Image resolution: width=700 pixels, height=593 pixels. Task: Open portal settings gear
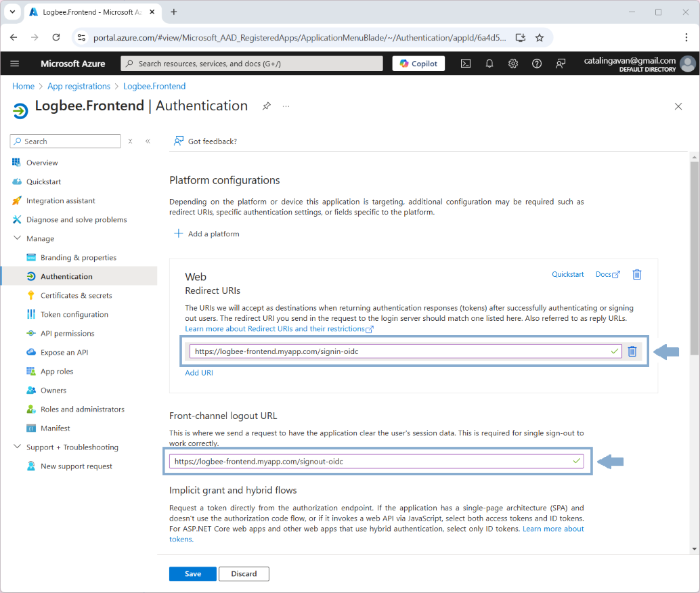[512, 63]
